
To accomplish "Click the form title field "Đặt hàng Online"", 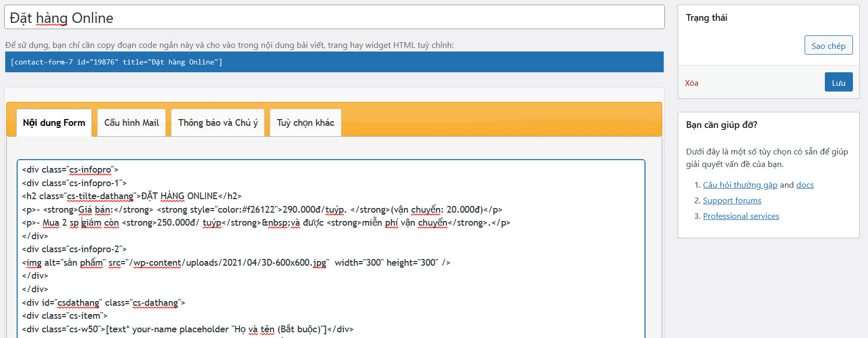I will [334, 18].
